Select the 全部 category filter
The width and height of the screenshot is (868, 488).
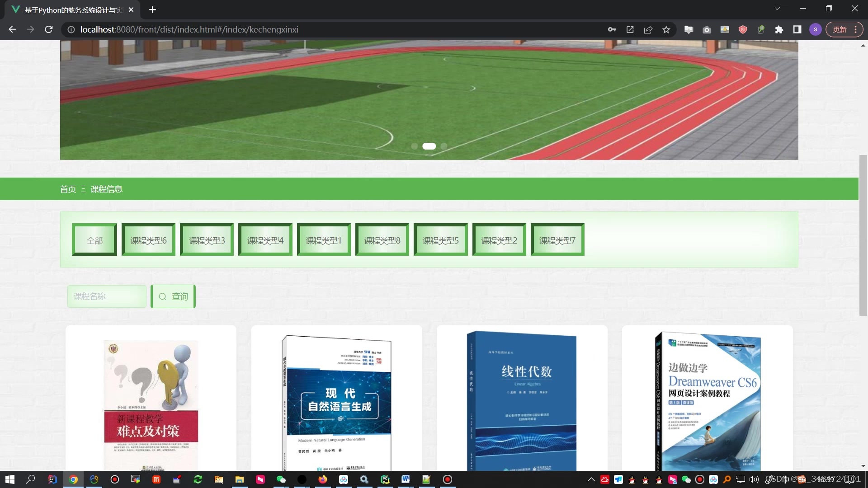[94, 240]
